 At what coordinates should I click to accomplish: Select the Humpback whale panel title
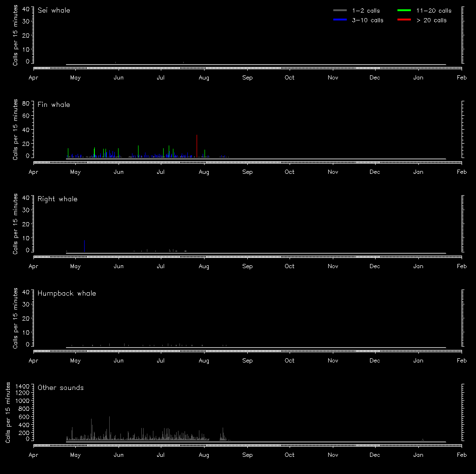point(67,293)
